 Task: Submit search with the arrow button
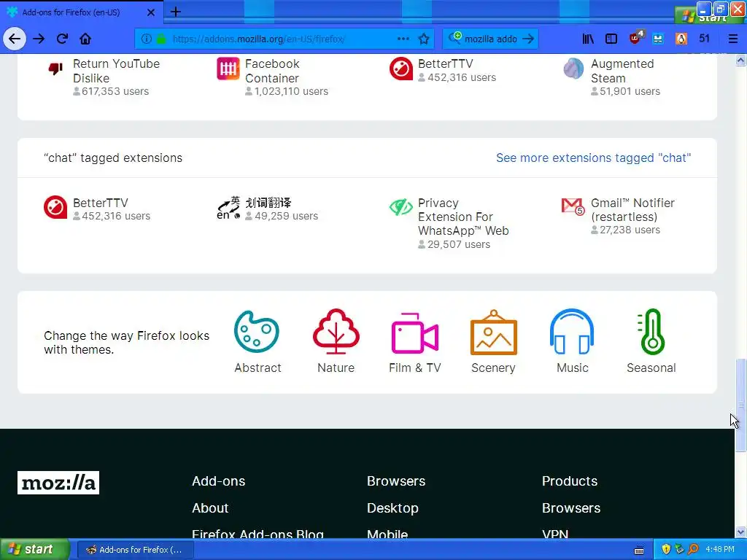click(528, 39)
